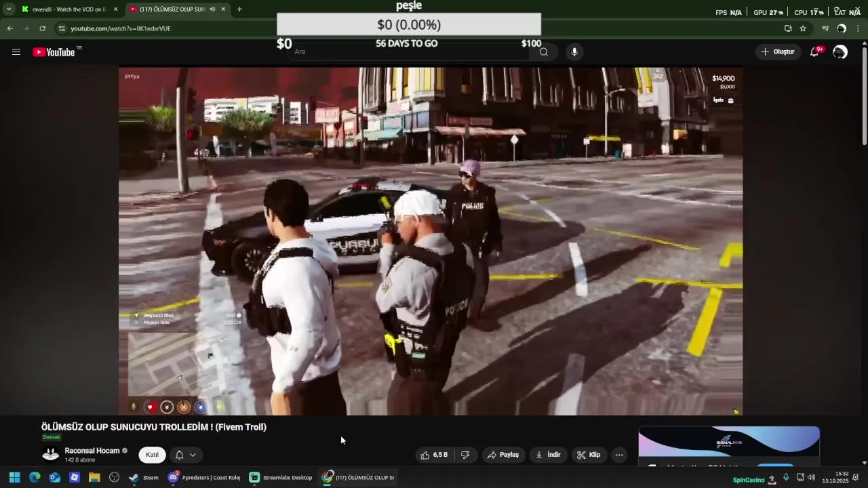
Task: Click microphone icon in system tray
Action: (786, 478)
